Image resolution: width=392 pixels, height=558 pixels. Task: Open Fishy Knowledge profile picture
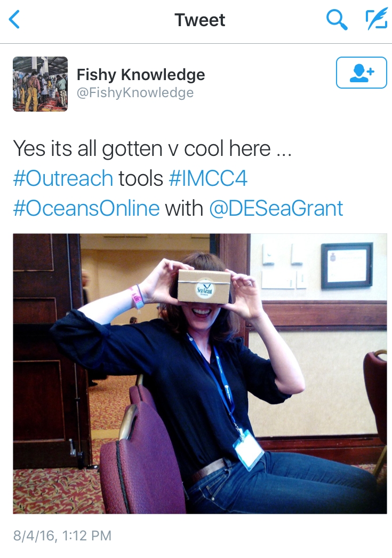(x=40, y=84)
